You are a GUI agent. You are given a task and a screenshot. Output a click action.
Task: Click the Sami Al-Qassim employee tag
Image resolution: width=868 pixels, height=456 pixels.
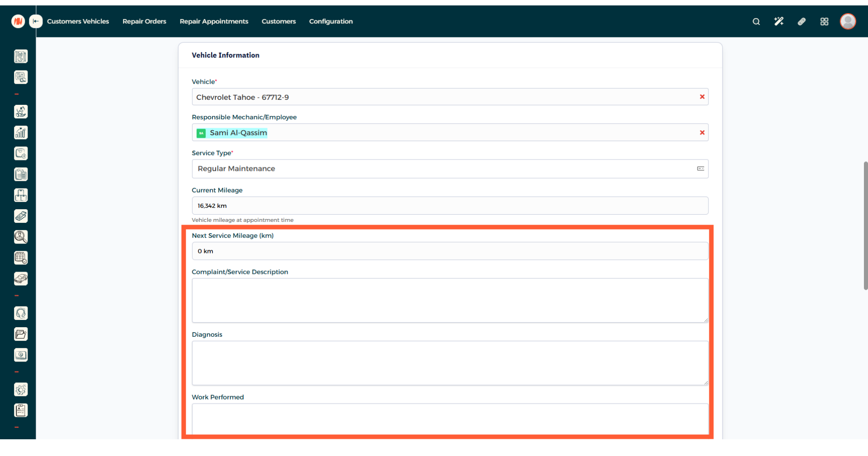238,133
